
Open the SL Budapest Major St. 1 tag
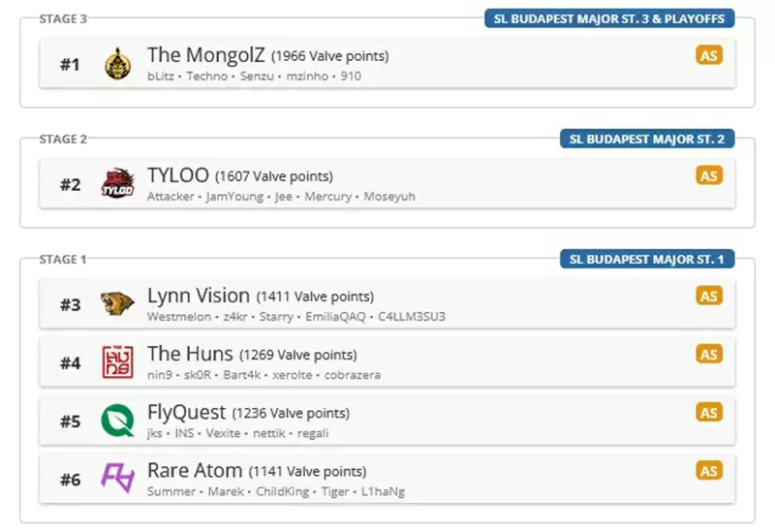click(647, 259)
